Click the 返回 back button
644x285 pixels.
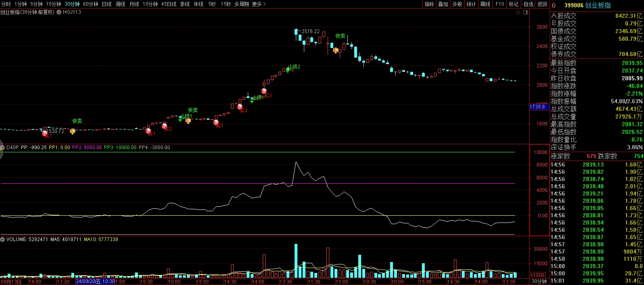[x=542, y=4]
